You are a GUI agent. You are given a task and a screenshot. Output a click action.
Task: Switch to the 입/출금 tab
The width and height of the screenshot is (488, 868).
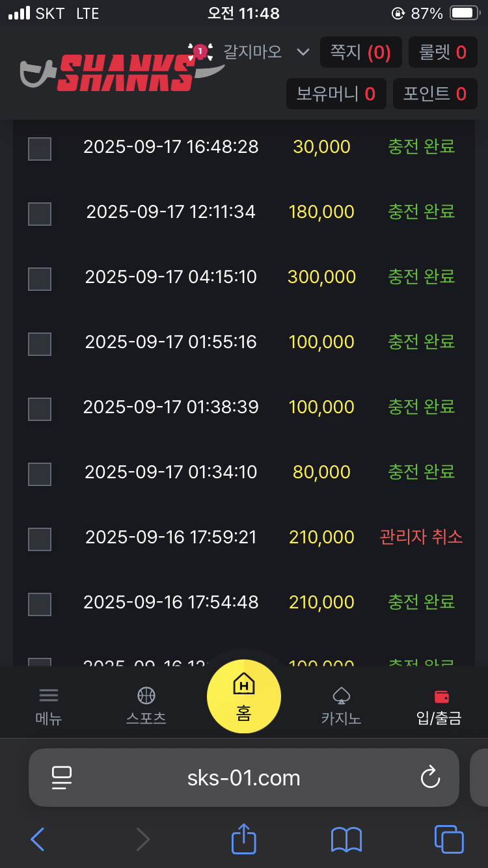(439, 707)
